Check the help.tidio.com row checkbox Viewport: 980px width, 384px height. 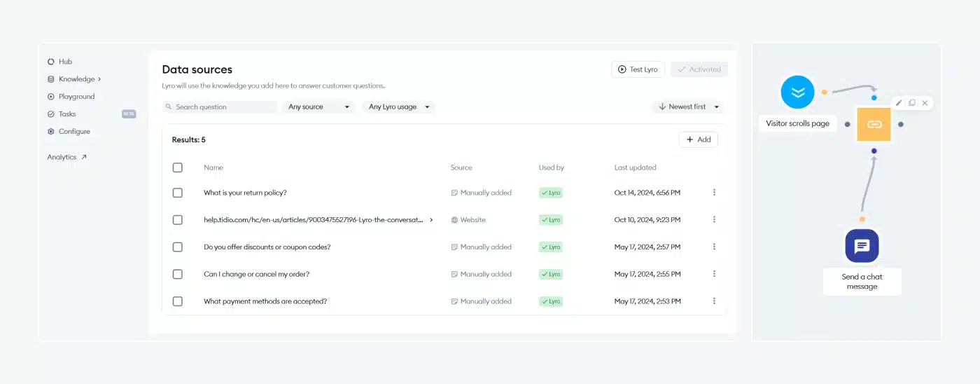pos(178,220)
